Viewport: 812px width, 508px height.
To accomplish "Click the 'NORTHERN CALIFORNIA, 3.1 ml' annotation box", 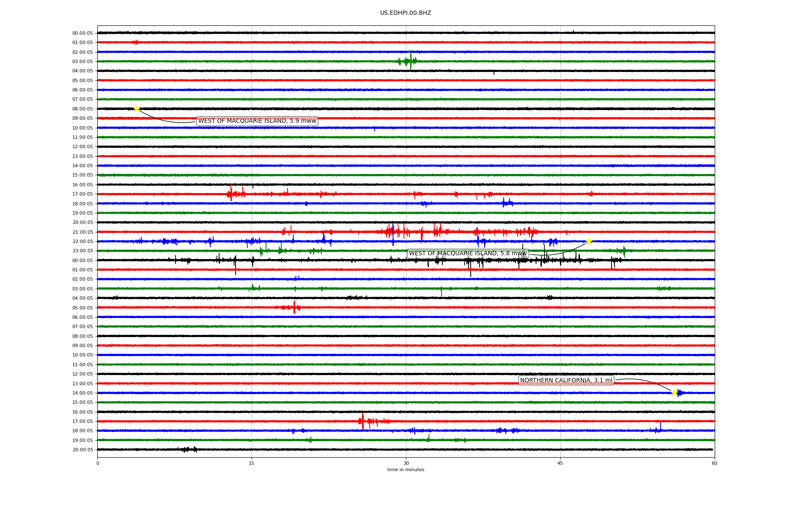I will tap(566, 381).
